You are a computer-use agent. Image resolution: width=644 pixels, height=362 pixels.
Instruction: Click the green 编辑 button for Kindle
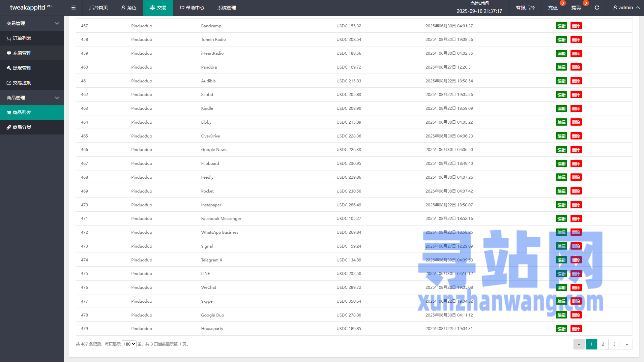561,108
